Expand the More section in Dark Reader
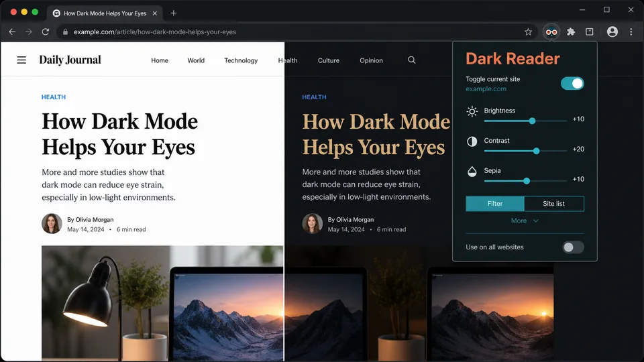The height and width of the screenshot is (362, 644). (525, 221)
